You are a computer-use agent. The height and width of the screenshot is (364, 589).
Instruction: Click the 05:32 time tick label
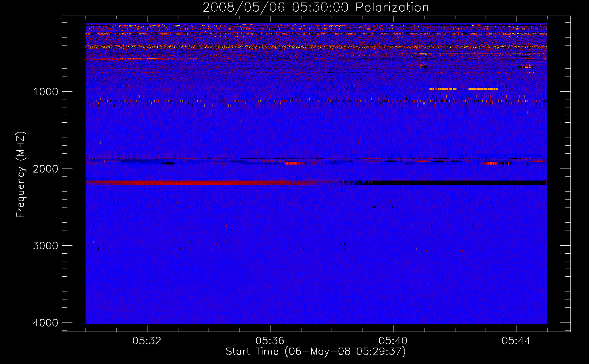(x=147, y=341)
